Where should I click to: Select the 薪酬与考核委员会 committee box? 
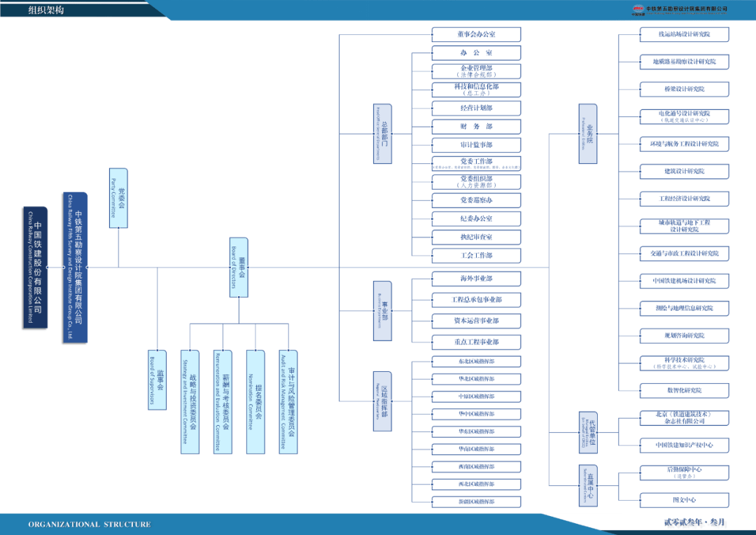click(223, 402)
